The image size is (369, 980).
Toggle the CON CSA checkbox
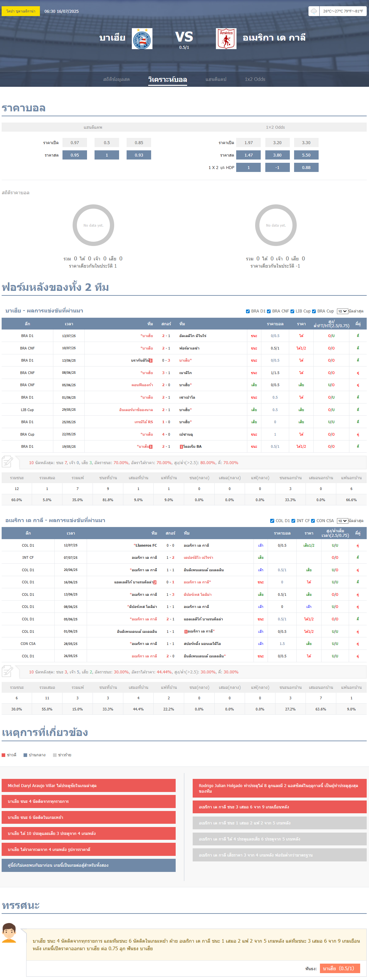pos(313,521)
